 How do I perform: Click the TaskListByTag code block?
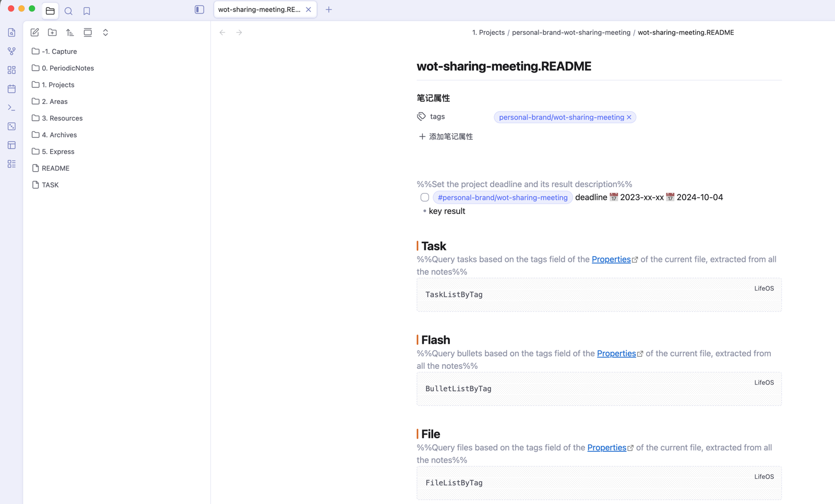click(599, 295)
